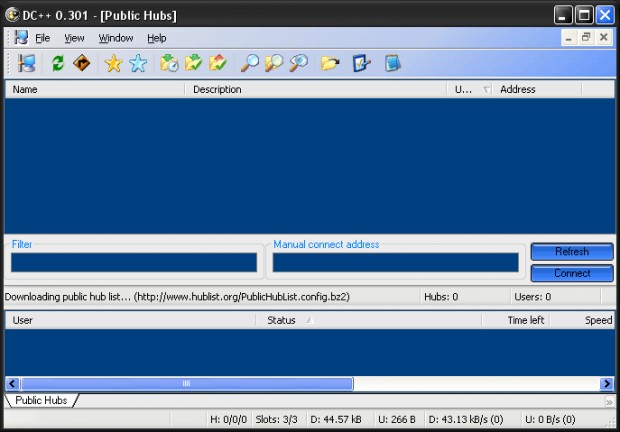Open Settings checkmark icon
Viewport: 620px width, 432px height.
click(x=362, y=63)
